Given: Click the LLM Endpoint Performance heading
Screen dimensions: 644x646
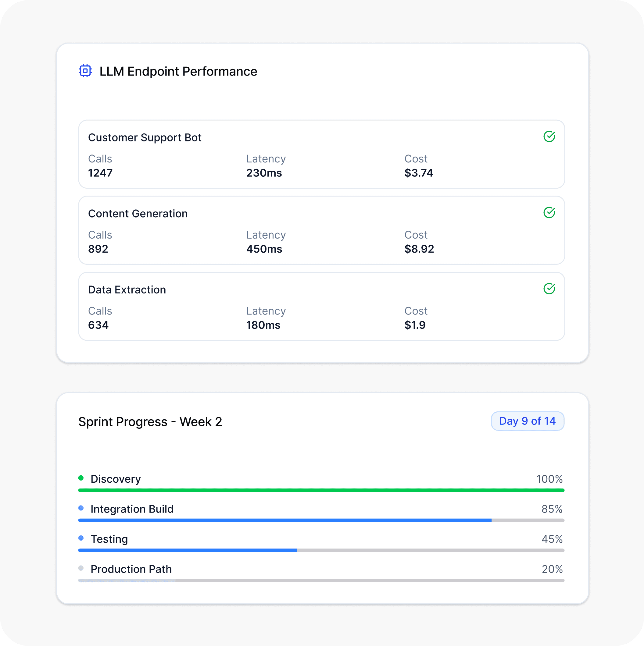Looking at the screenshot, I should (178, 71).
